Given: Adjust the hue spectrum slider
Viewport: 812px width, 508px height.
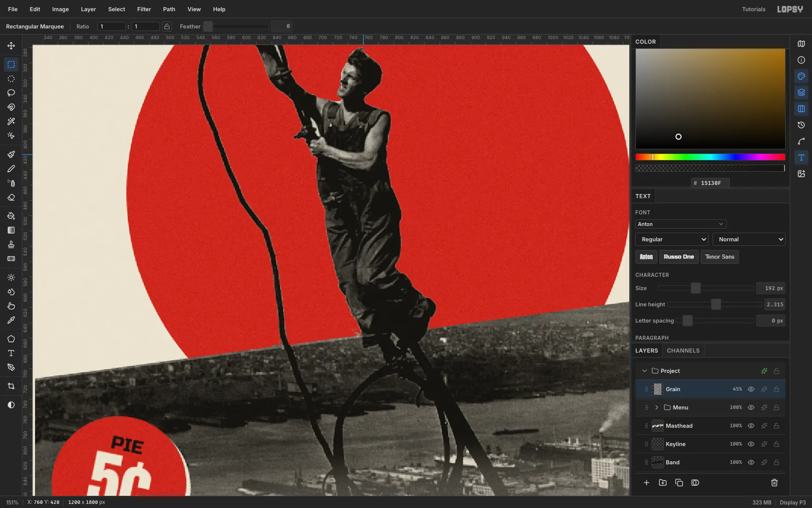Looking at the screenshot, I should (x=710, y=157).
